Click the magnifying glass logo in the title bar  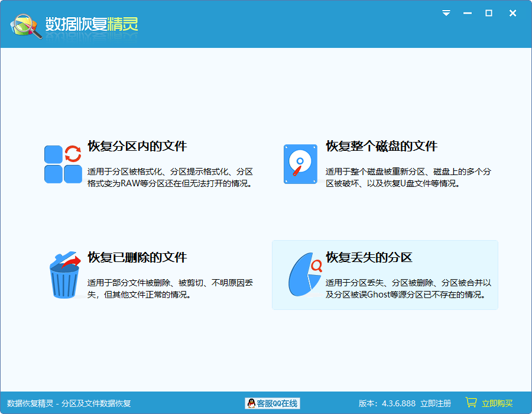[25, 24]
